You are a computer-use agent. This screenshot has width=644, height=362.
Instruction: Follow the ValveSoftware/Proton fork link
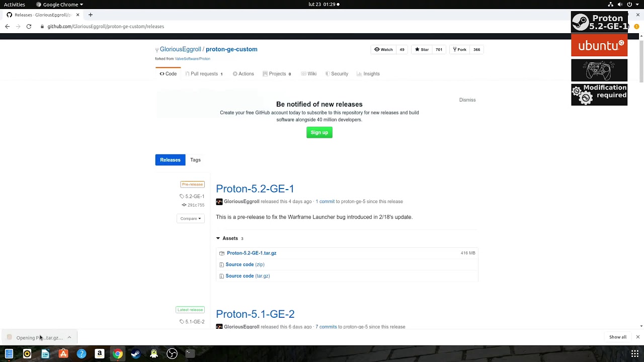192,59
